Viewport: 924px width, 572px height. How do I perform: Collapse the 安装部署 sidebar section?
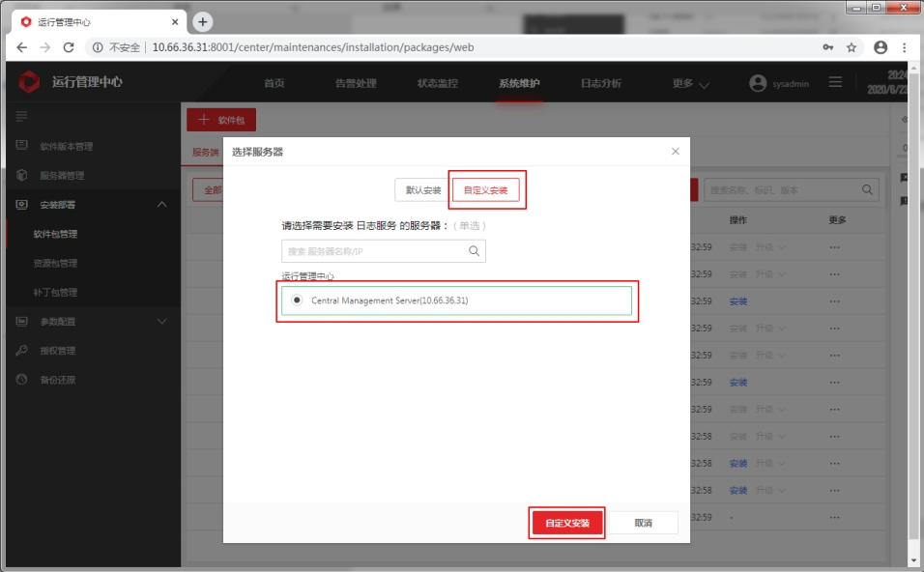coord(161,205)
